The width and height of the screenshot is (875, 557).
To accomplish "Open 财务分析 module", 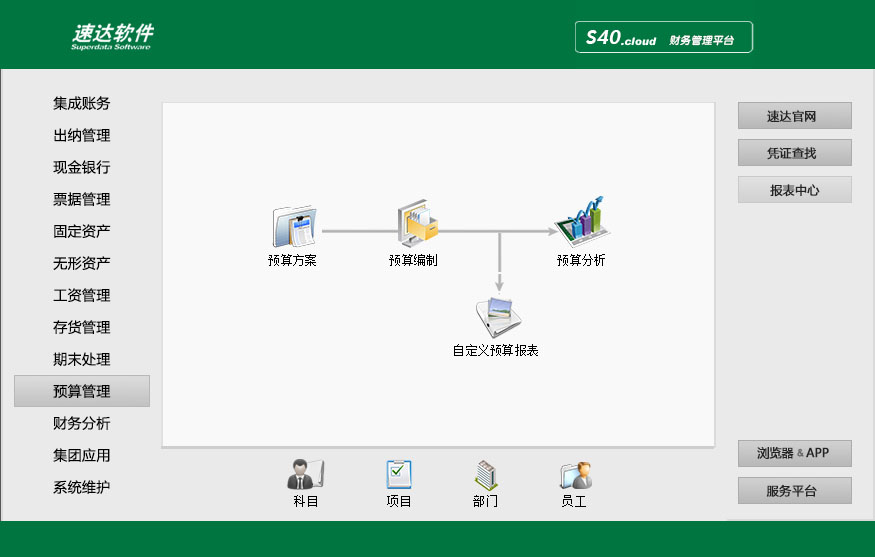I will coord(81,423).
